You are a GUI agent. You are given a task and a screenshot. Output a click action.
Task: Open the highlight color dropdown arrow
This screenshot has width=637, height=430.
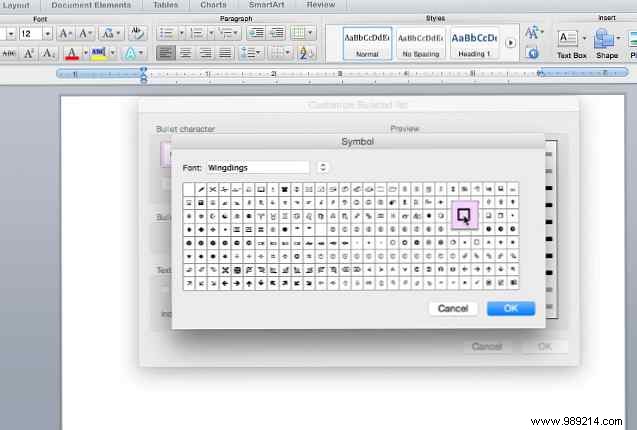point(113,53)
